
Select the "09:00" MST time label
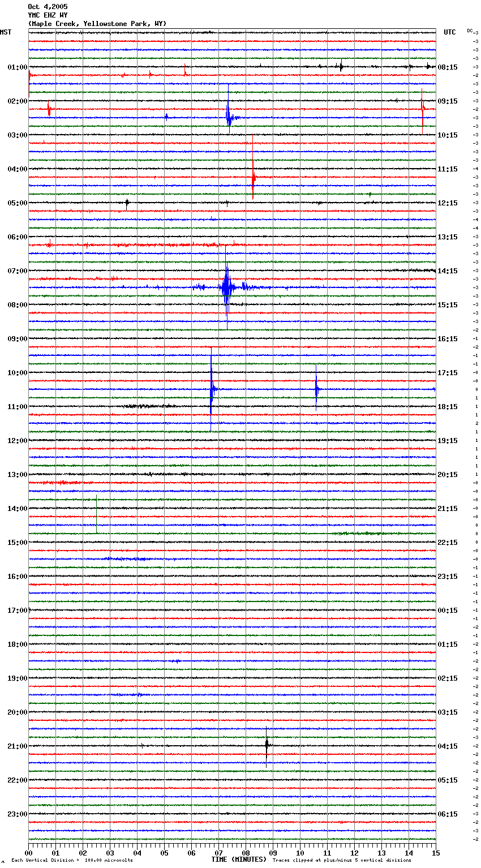point(18,339)
